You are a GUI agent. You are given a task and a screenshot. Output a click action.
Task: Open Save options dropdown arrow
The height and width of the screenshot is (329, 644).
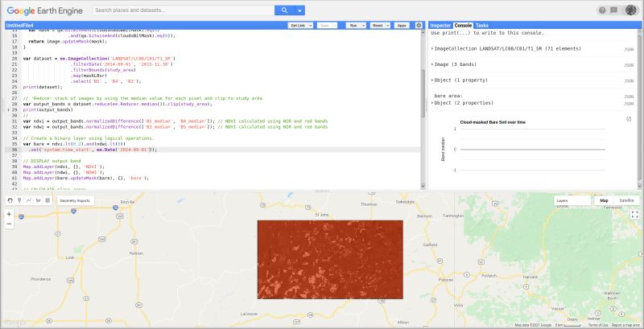tap(334, 26)
